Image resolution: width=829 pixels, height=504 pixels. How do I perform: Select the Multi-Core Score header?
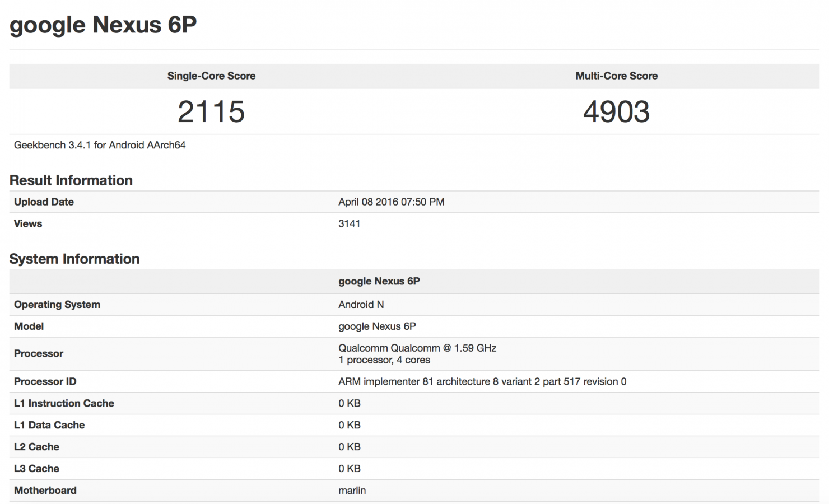pyautogui.click(x=616, y=76)
